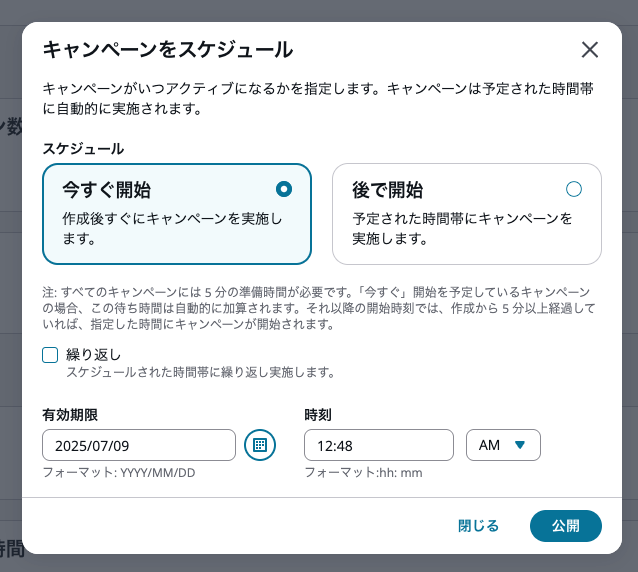The height and width of the screenshot is (572, 638).
Task: Click the 有効期限 date input field
Action: [x=139, y=445]
